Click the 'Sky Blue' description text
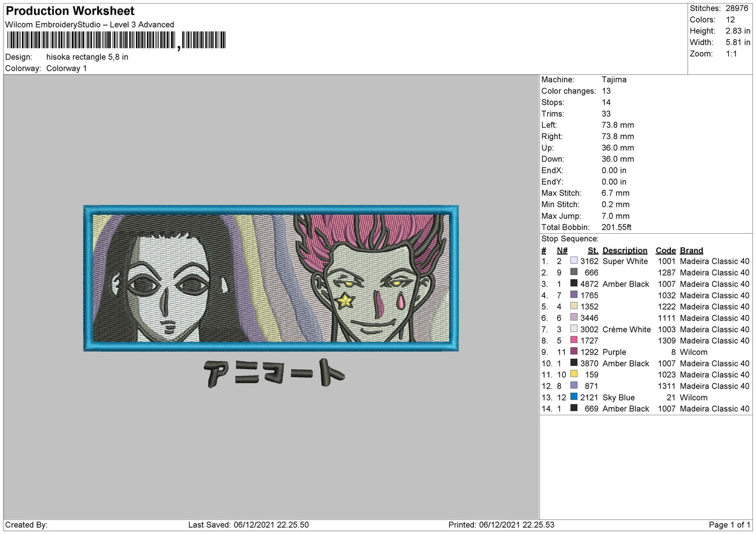Screen dimensions: 756x534 click(618, 397)
